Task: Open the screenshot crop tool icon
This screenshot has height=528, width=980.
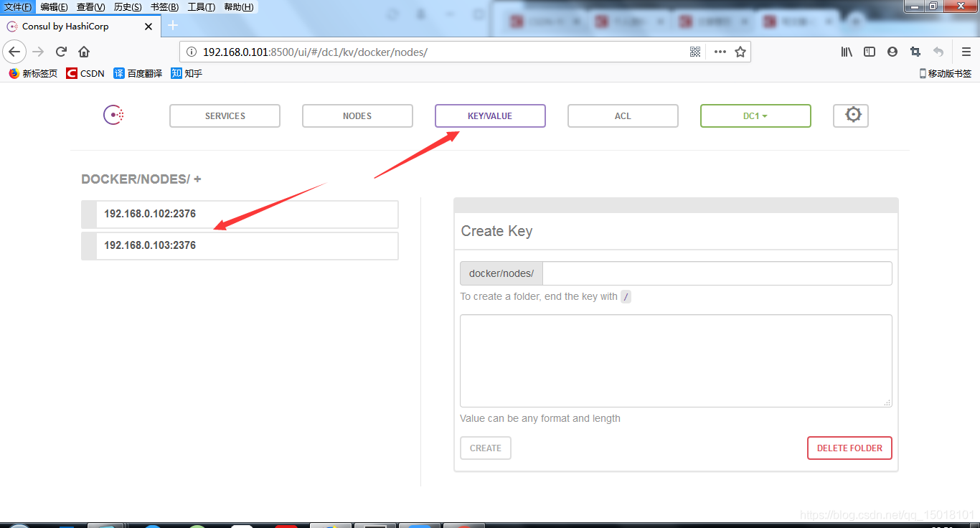Action: point(915,52)
